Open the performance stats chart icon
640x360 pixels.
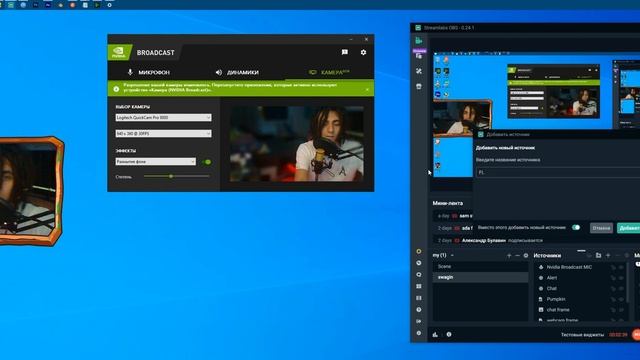[x=435, y=334]
